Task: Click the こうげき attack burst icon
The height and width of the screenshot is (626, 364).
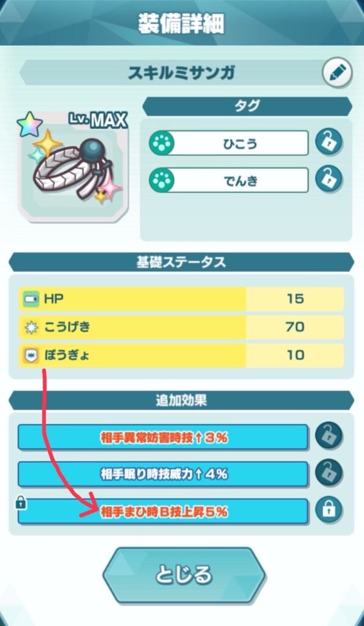Action: (31, 328)
